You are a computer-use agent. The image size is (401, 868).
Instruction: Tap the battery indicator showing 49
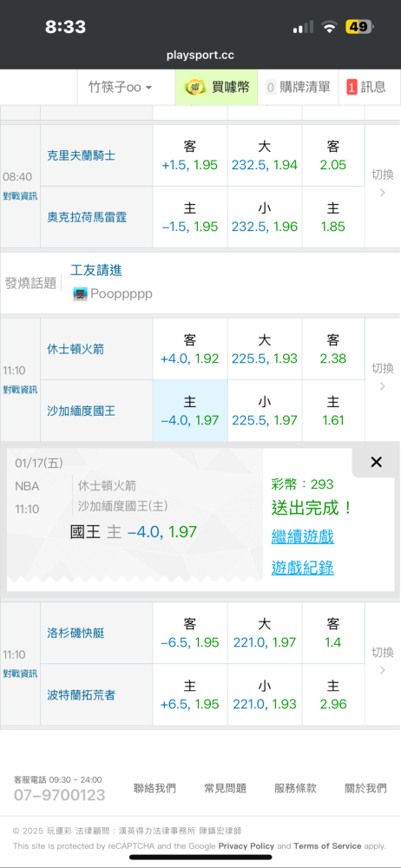tap(359, 26)
